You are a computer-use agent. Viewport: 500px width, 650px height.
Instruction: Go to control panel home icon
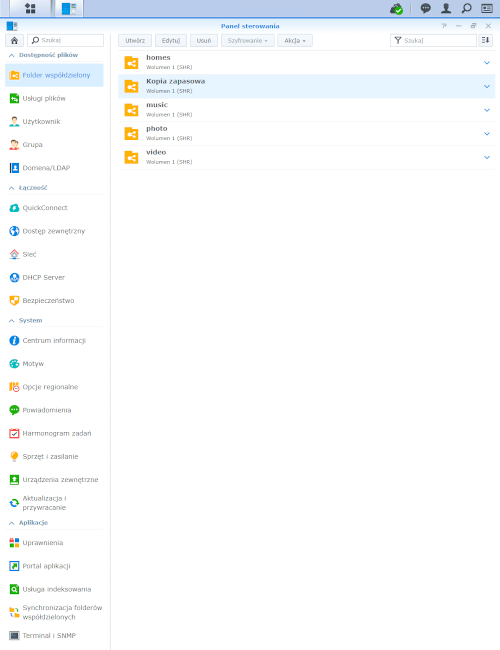[x=14, y=40]
